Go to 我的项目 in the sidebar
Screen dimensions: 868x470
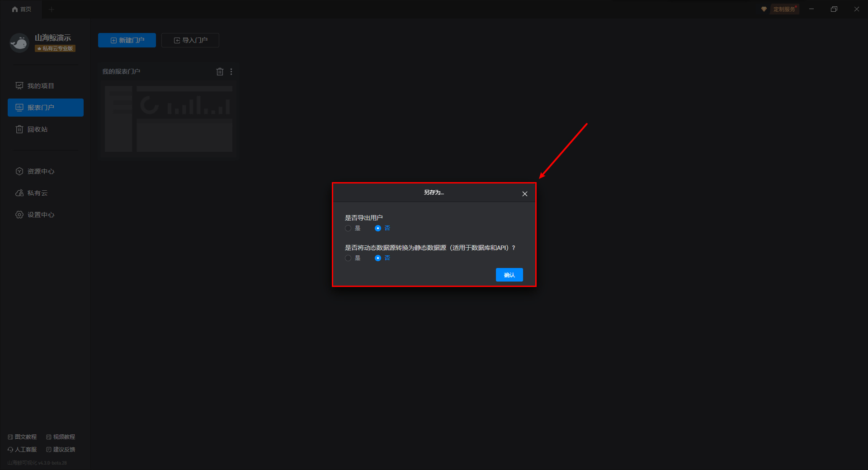(x=41, y=86)
